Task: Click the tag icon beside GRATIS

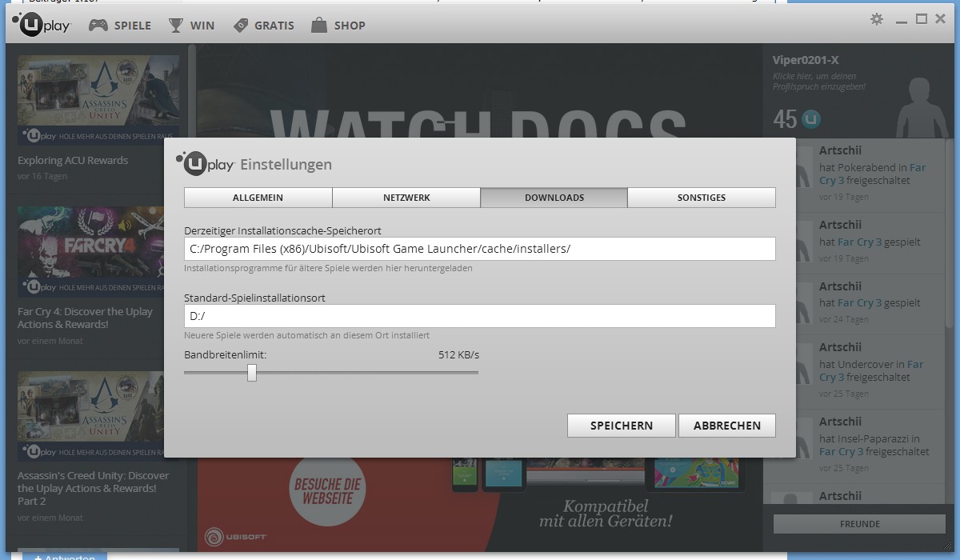Action: (x=241, y=26)
